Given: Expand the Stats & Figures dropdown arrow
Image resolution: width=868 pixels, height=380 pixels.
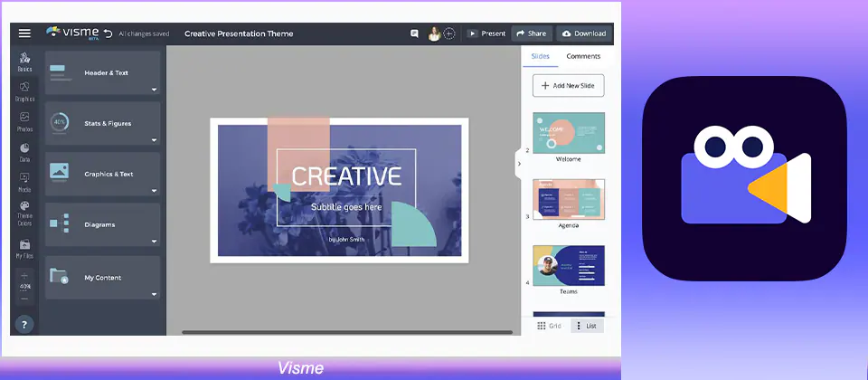Looking at the screenshot, I should click(x=154, y=141).
